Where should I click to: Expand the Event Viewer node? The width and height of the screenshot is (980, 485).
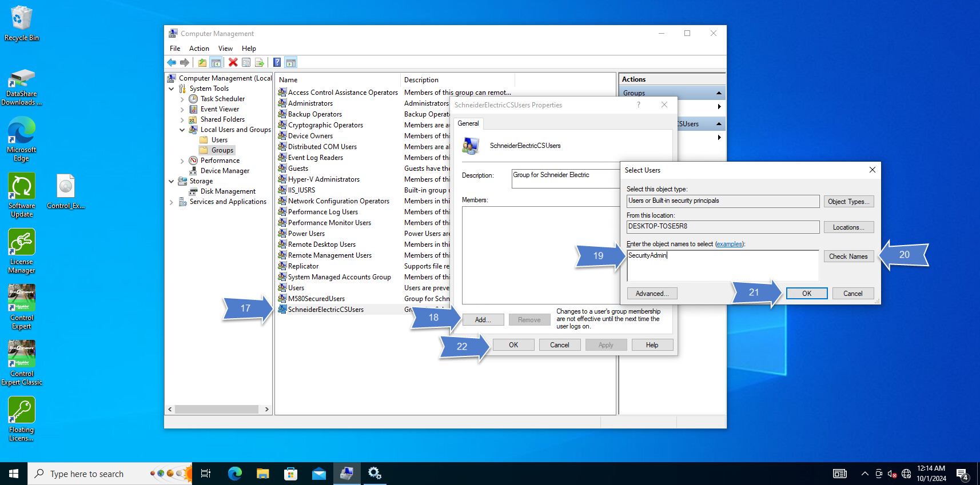point(182,109)
